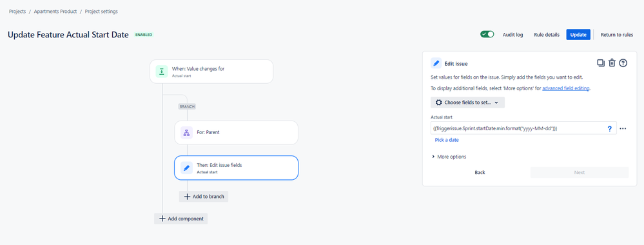Click the BRANCH label
This screenshot has height=245, width=644.
pos(187,106)
